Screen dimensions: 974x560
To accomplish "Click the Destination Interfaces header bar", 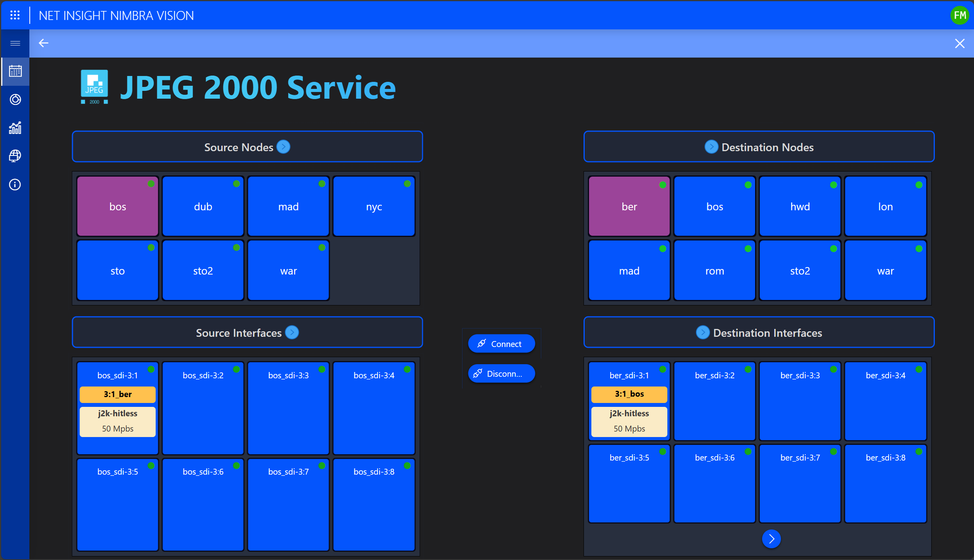I will [759, 332].
